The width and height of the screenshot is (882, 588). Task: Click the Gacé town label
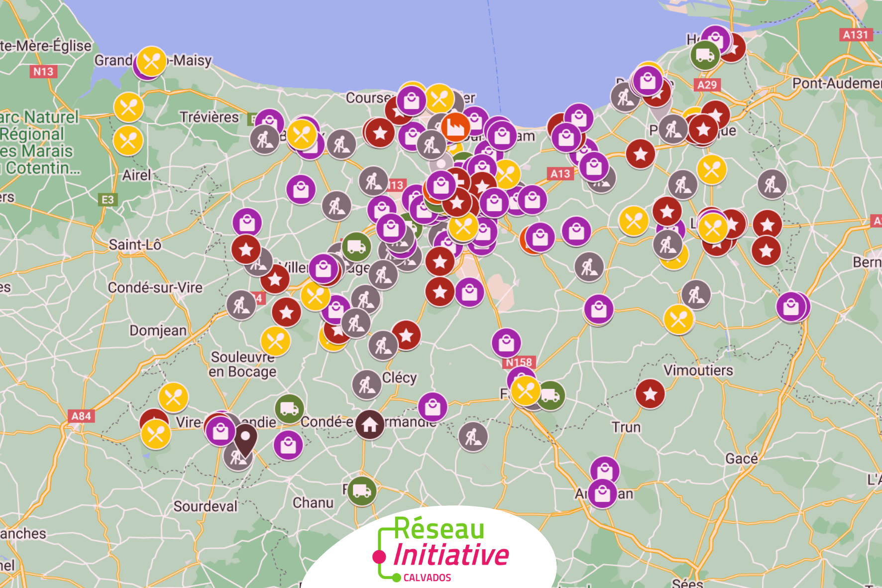pos(742,459)
